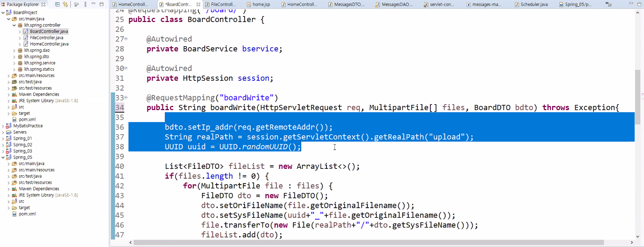
Task: Click the editor vertical scrollbar
Action: 638,98
